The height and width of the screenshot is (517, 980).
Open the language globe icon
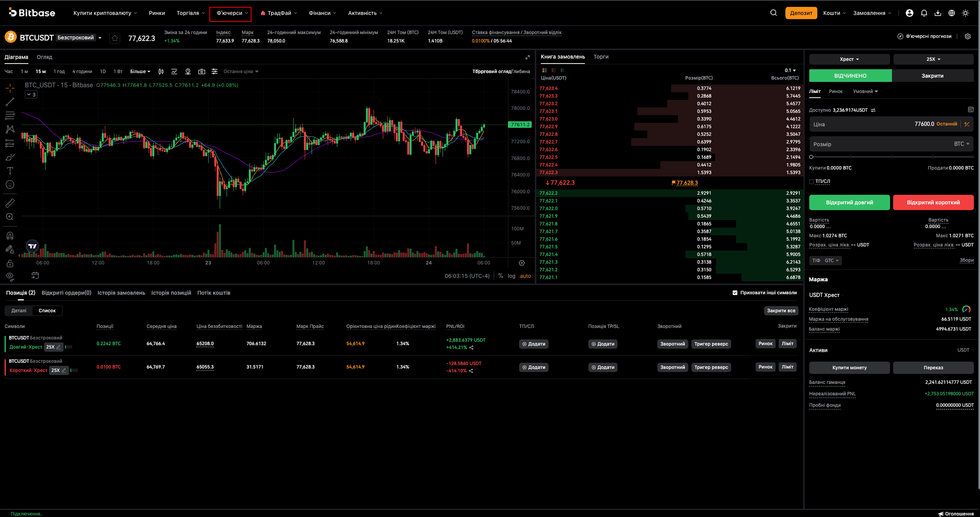coord(952,13)
